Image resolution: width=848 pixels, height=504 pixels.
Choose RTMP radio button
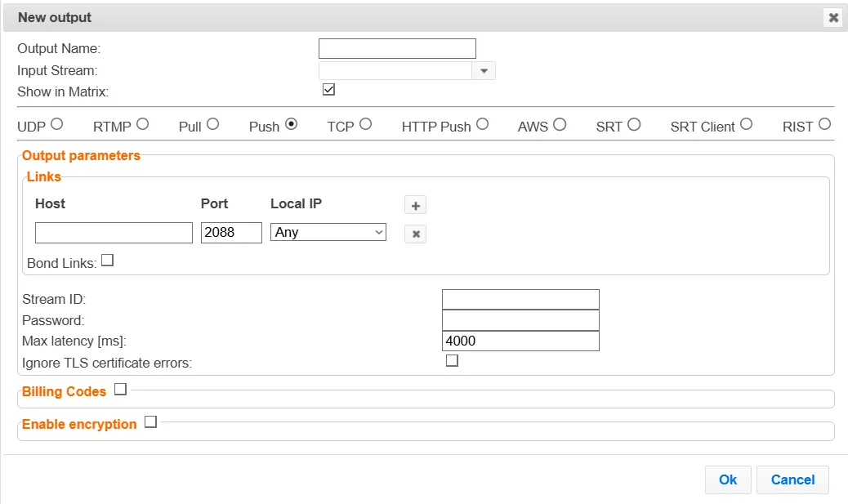[x=142, y=124]
